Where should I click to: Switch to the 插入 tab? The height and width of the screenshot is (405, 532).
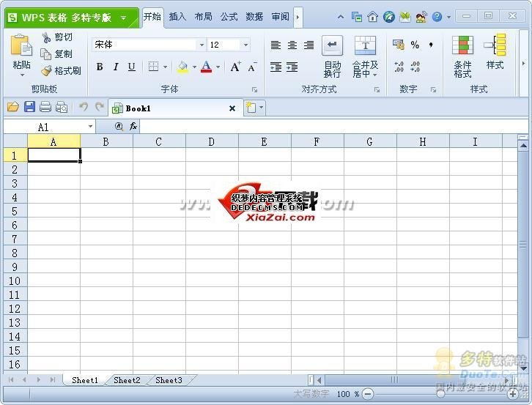coord(177,16)
